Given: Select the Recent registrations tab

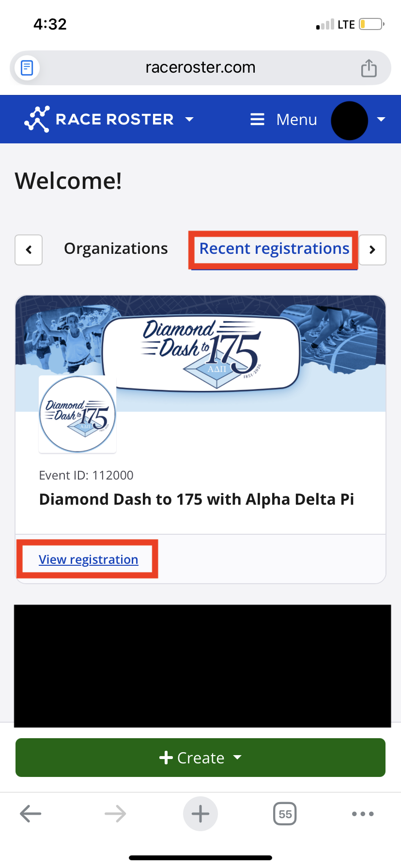Looking at the screenshot, I should point(274,249).
